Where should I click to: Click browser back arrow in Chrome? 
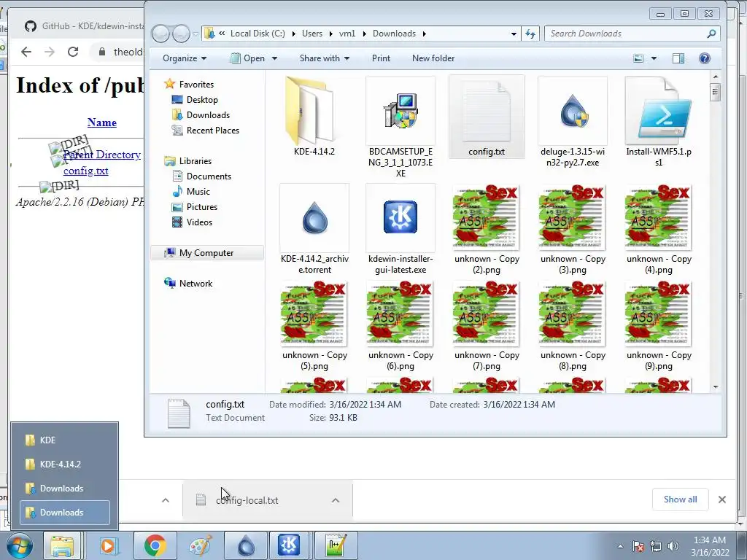pos(26,52)
